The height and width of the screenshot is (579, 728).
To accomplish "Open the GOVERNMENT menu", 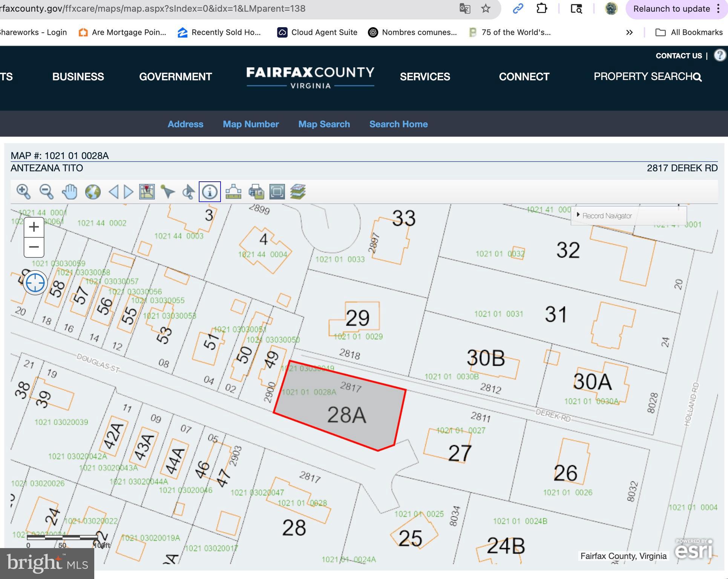I will [x=175, y=77].
